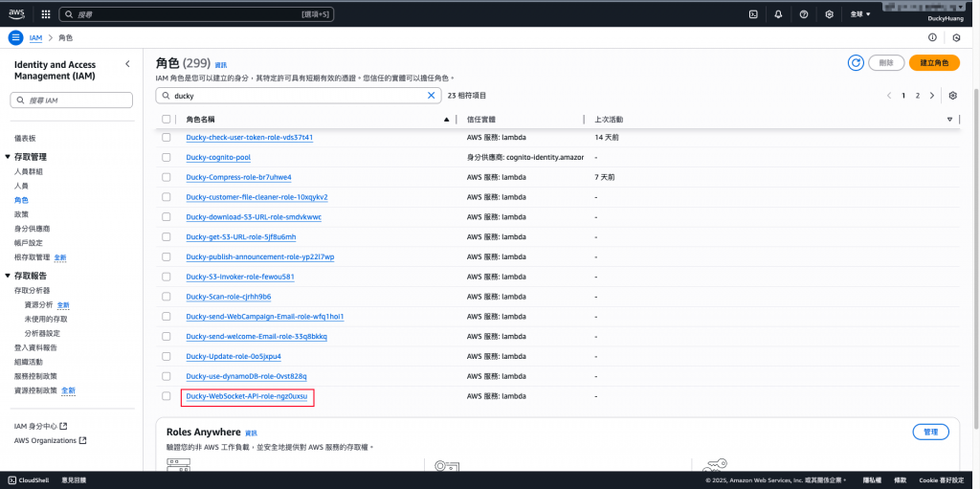The width and height of the screenshot is (980, 489).
Task: Open the 資訊 link beside 角色 heading
Action: (x=221, y=65)
